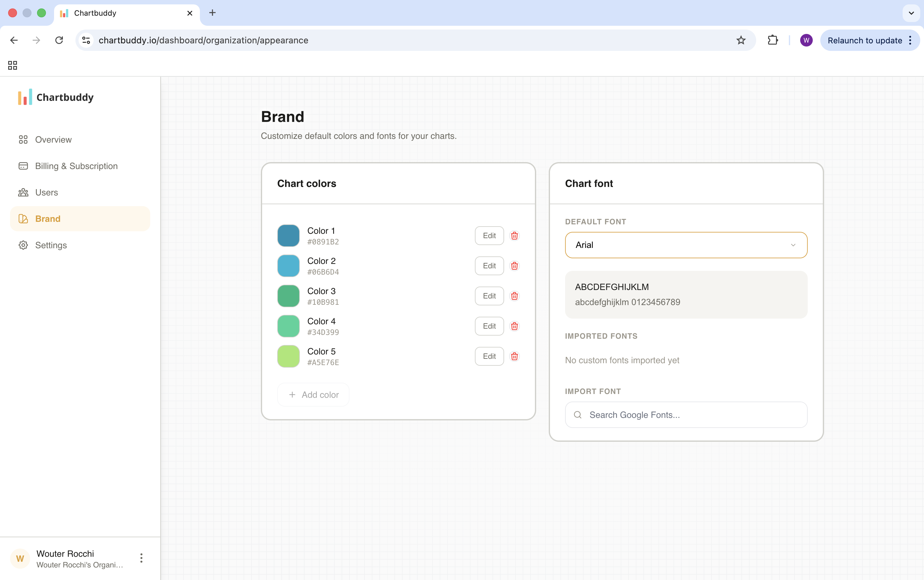
Task: Click the green Color 5 swatch
Action: (288, 356)
